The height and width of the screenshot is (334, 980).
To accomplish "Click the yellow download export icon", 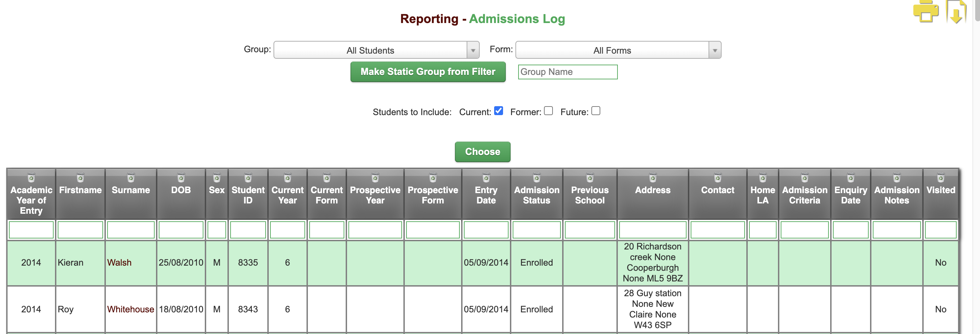I will coord(956,12).
